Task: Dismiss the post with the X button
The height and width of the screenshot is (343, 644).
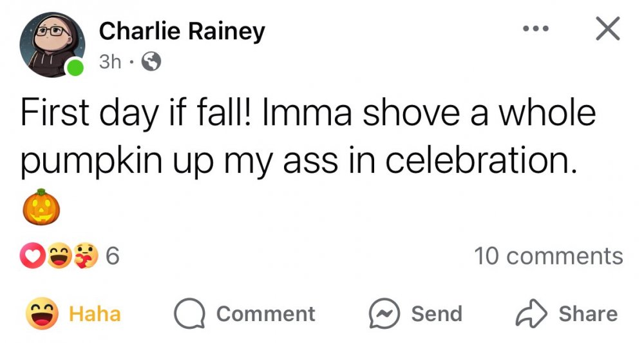Action: click(606, 29)
